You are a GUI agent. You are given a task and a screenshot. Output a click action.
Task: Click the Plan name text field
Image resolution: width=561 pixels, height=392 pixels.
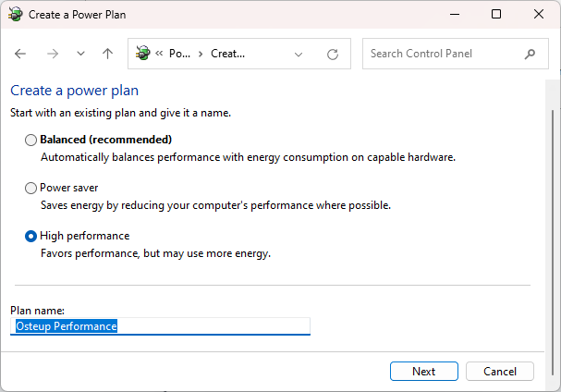tap(160, 326)
